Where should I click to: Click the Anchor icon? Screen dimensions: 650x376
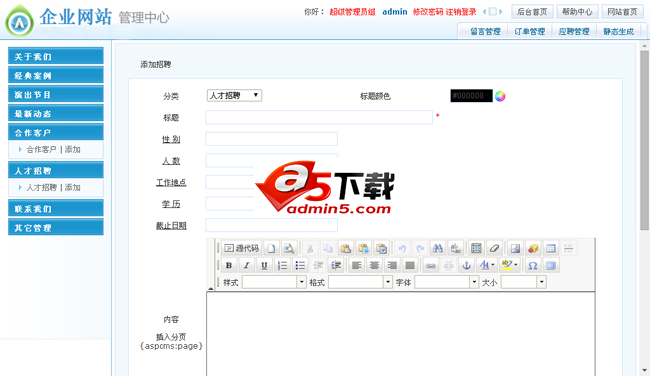[x=466, y=265]
